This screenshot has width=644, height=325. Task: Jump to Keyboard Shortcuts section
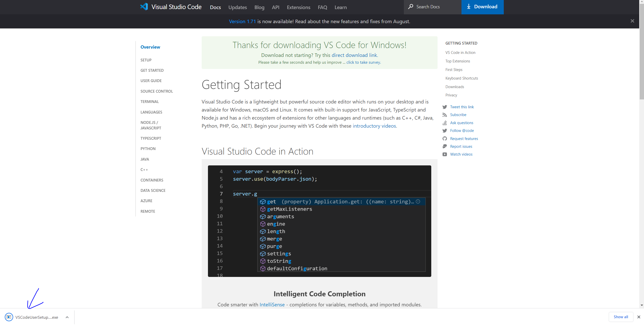[x=461, y=78]
